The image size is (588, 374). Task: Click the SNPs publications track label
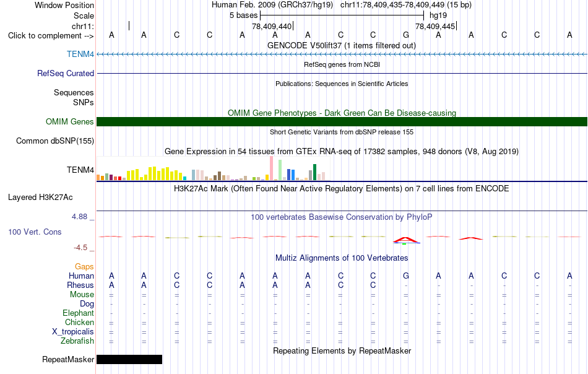[x=84, y=102]
